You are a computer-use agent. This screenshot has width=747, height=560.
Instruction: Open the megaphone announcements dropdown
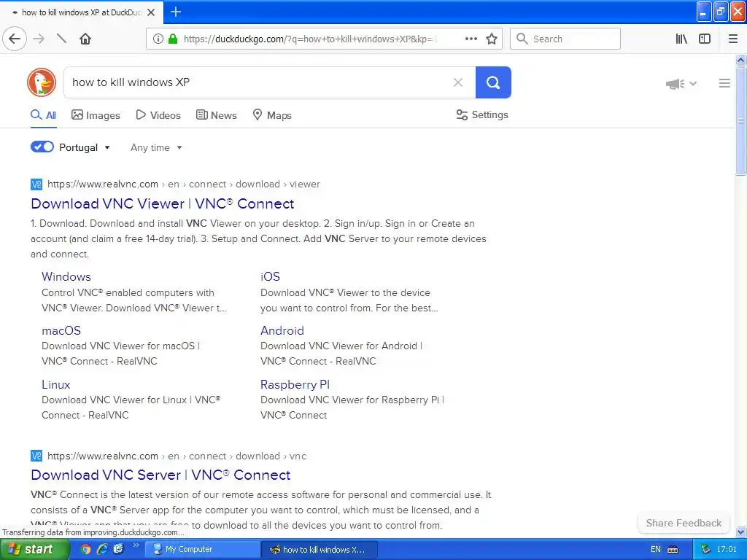point(681,84)
